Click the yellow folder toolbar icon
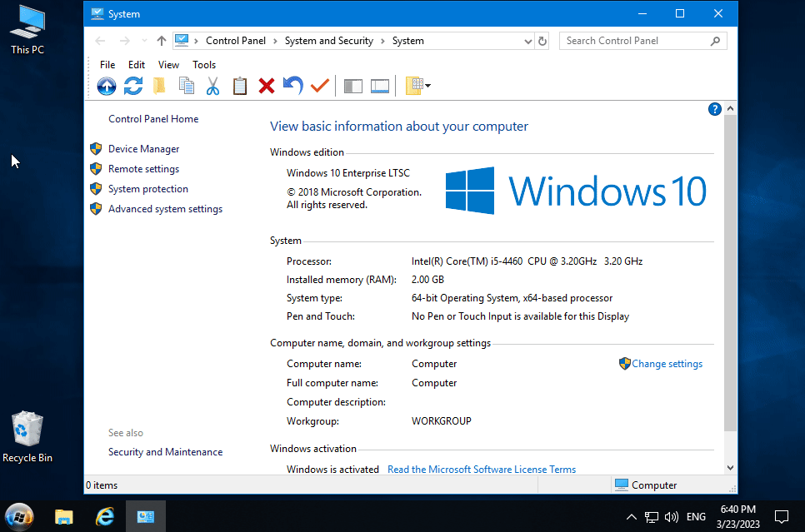This screenshot has width=805, height=532. point(160,86)
